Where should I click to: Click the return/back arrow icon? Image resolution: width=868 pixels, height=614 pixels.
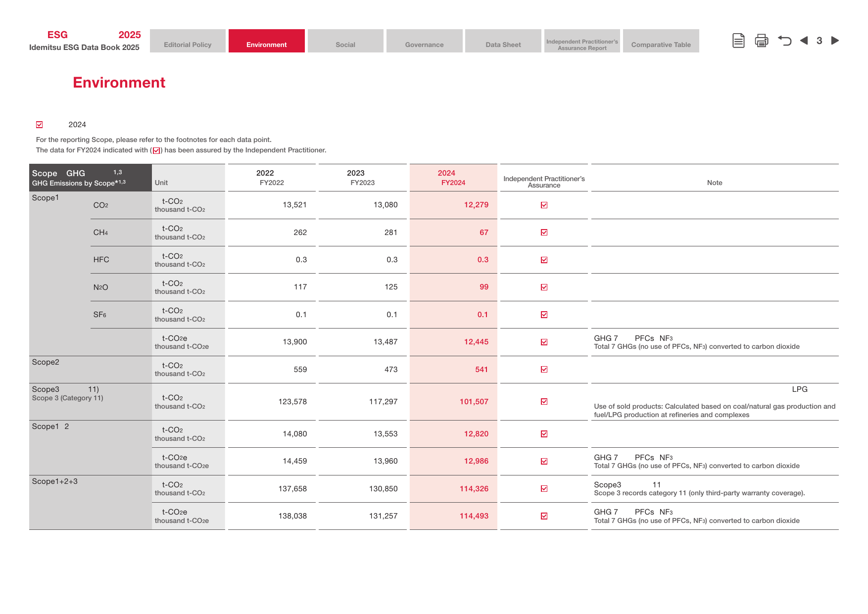pos(784,41)
